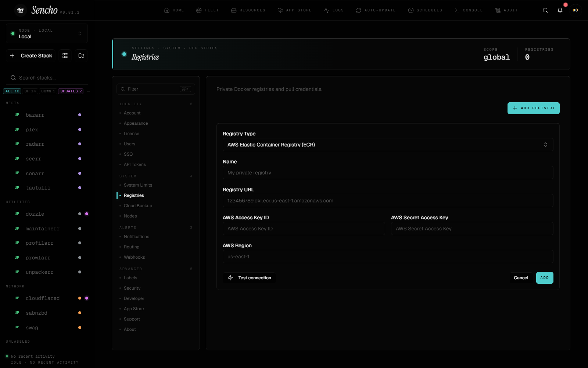Click the registry Name input
This screenshot has height=368, width=588.
click(388, 173)
